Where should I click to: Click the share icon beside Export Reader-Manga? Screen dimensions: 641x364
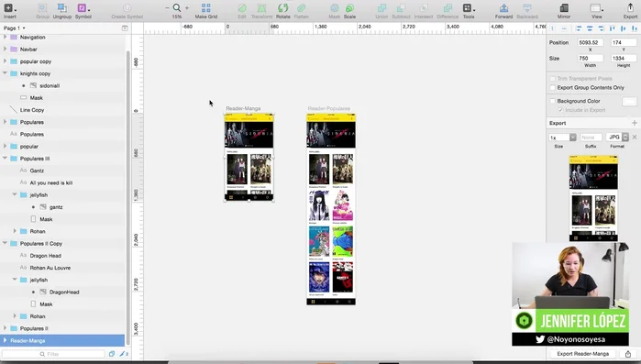coord(628,354)
